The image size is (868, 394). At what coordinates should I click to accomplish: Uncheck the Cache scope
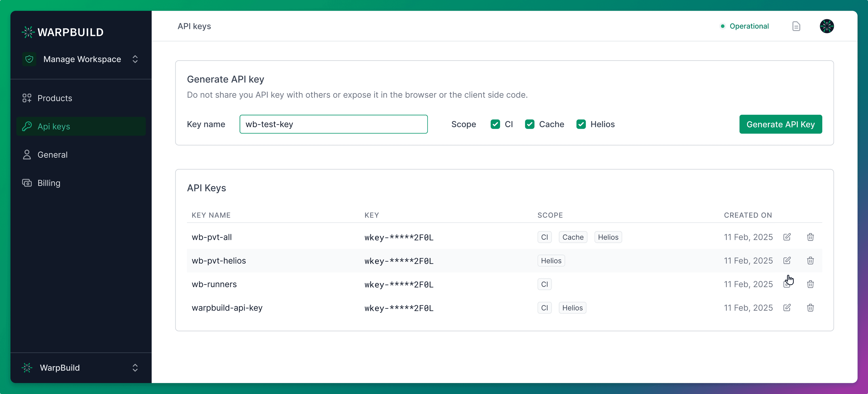[530, 124]
